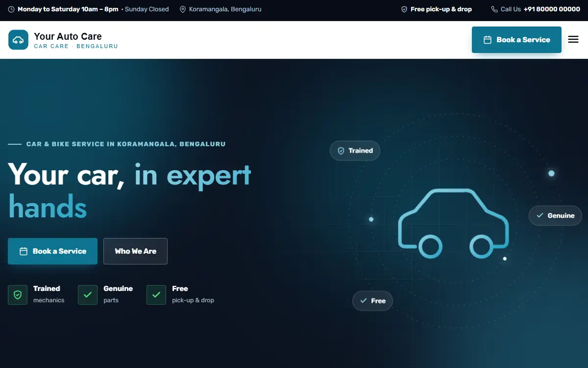588x368 pixels.
Task: Click the green shield icon for Trained mechanics
Action: coord(18,295)
